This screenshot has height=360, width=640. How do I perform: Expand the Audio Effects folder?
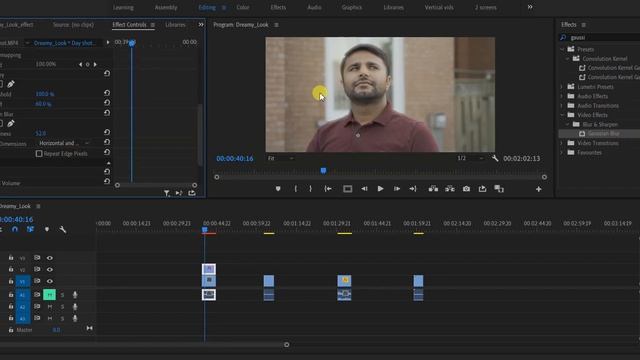coord(562,96)
